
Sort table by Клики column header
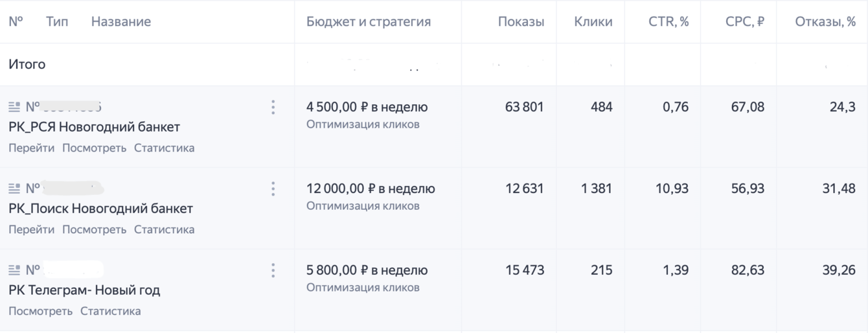pos(593,21)
